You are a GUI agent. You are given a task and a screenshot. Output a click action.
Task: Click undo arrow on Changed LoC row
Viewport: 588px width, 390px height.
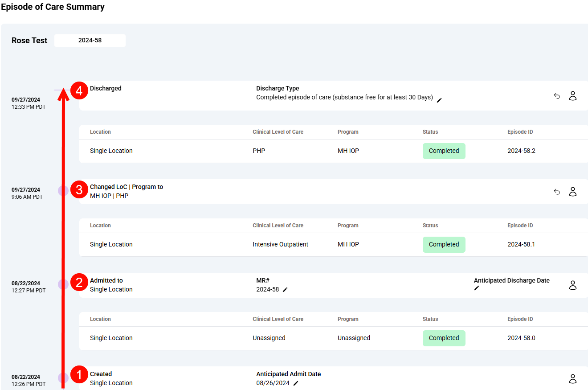click(x=557, y=192)
